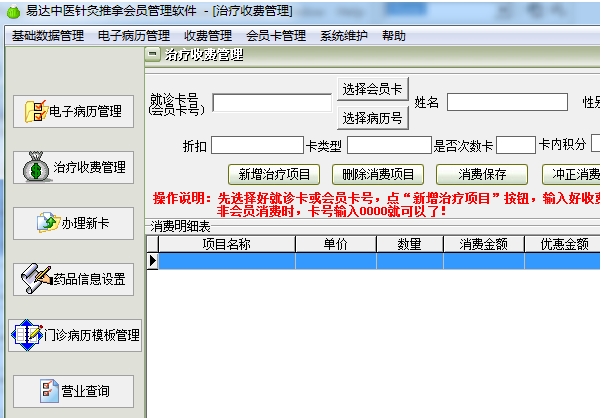The width and height of the screenshot is (604, 418).
Task: Click the 消费明细表 group label
Action: tap(180, 227)
